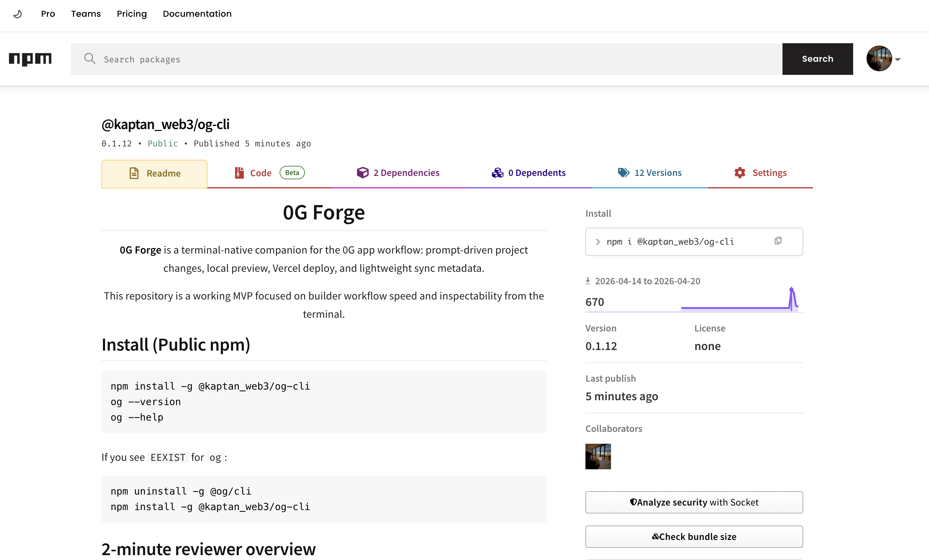Click the '2026-04-14 to 2026-04-20' date range
Image resolution: width=929 pixels, height=560 pixels.
(647, 281)
